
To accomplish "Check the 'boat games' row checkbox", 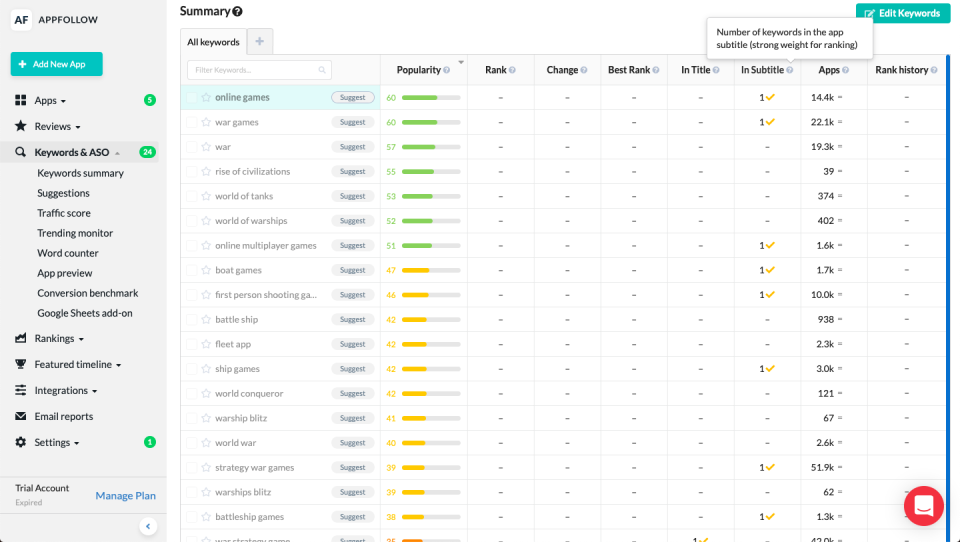I will coord(191,270).
